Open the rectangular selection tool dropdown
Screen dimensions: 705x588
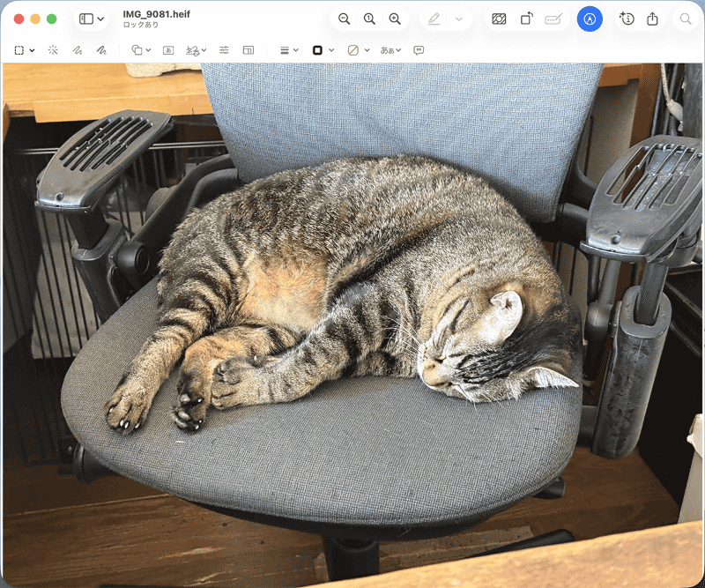pyautogui.click(x=31, y=50)
